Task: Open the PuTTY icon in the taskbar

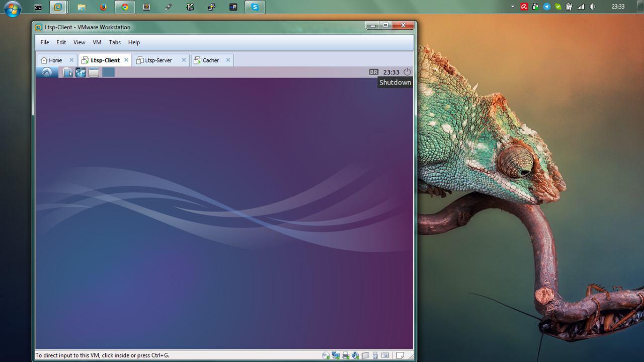Action: (211, 7)
